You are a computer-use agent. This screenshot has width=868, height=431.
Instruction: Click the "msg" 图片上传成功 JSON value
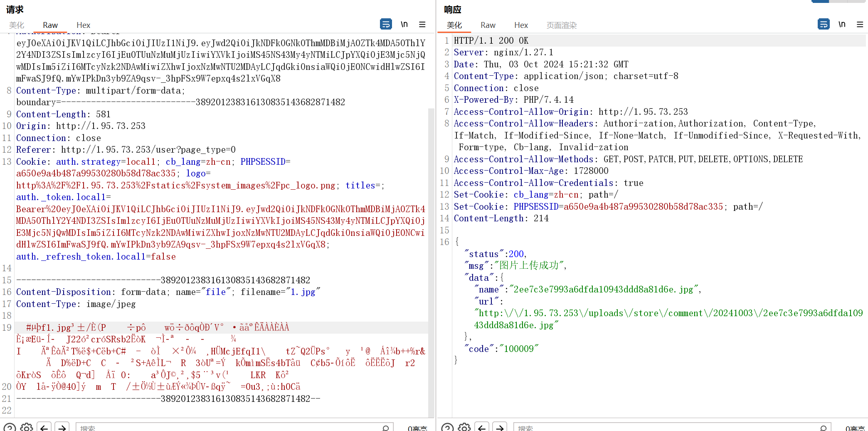coord(528,265)
